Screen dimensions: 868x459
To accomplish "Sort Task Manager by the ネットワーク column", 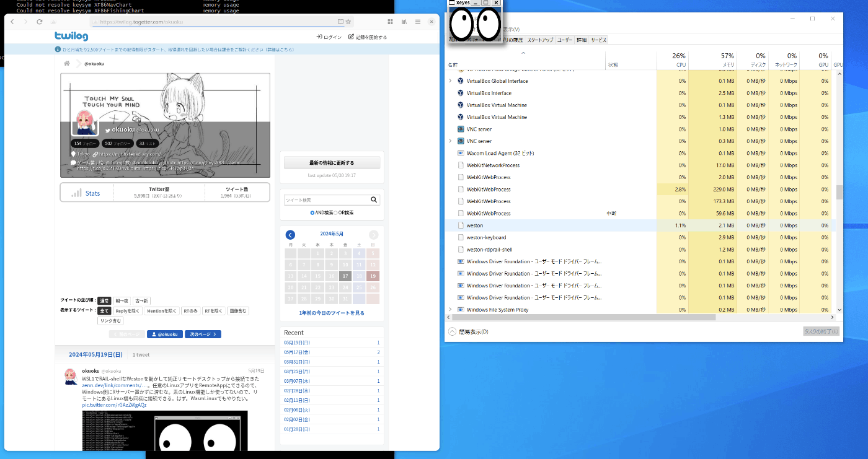I will [x=784, y=60].
